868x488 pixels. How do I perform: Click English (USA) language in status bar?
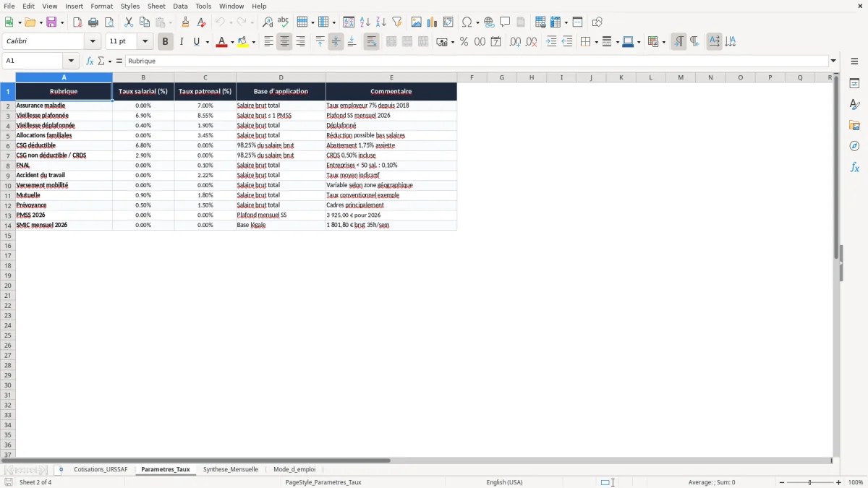point(504,482)
